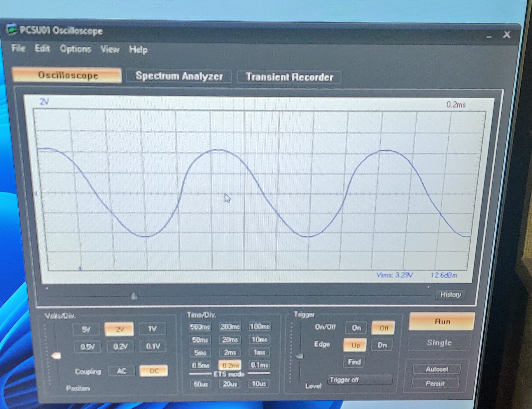The image size is (532, 409).
Task: Set Time/Div to 200ms
Action: (x=230, y=326)
